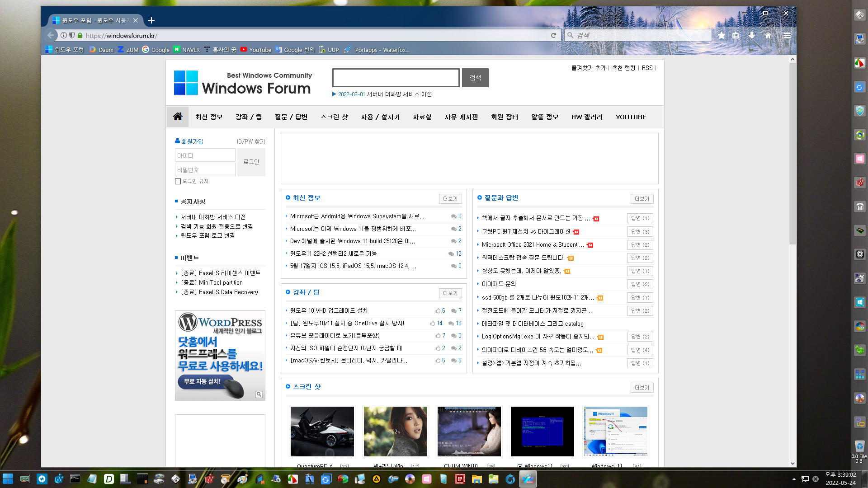Open the NAVER bookmark

pos(187,50)
